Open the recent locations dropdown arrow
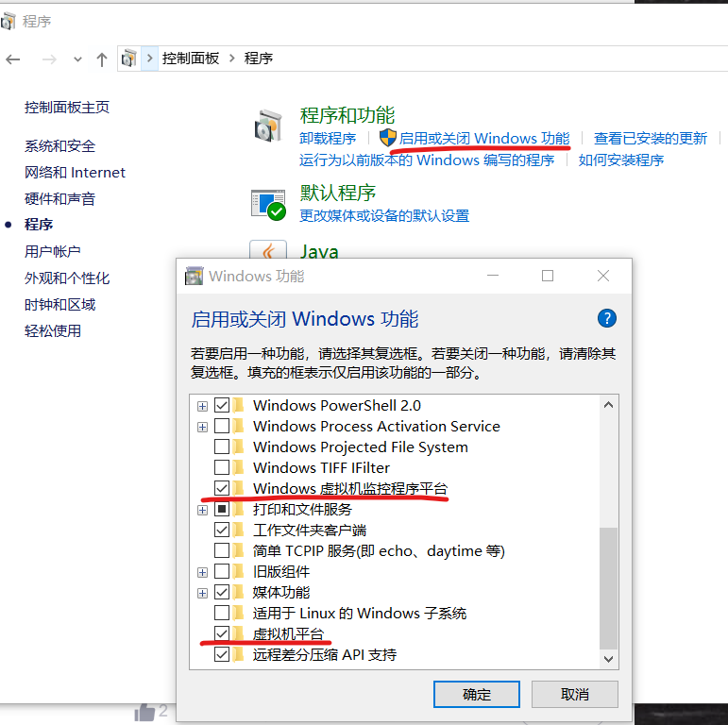Screen dimensions: 728x725 [77, 59]
